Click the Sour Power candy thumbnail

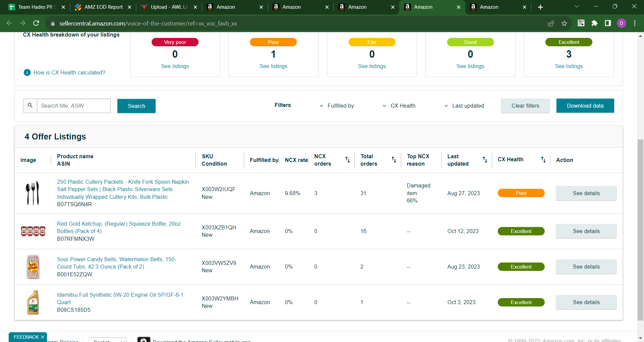coord(33,267)
